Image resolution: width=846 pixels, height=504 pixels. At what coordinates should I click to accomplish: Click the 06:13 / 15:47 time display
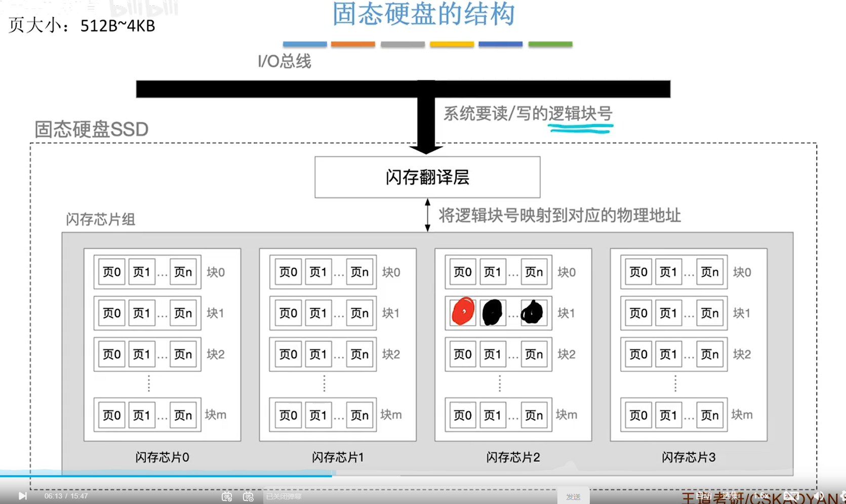click(66, 496)
